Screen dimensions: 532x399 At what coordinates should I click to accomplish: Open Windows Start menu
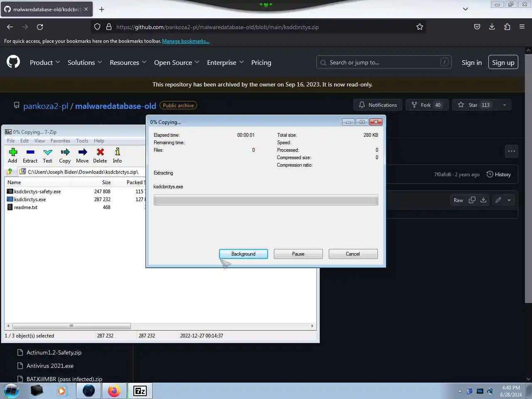(11, 391)
